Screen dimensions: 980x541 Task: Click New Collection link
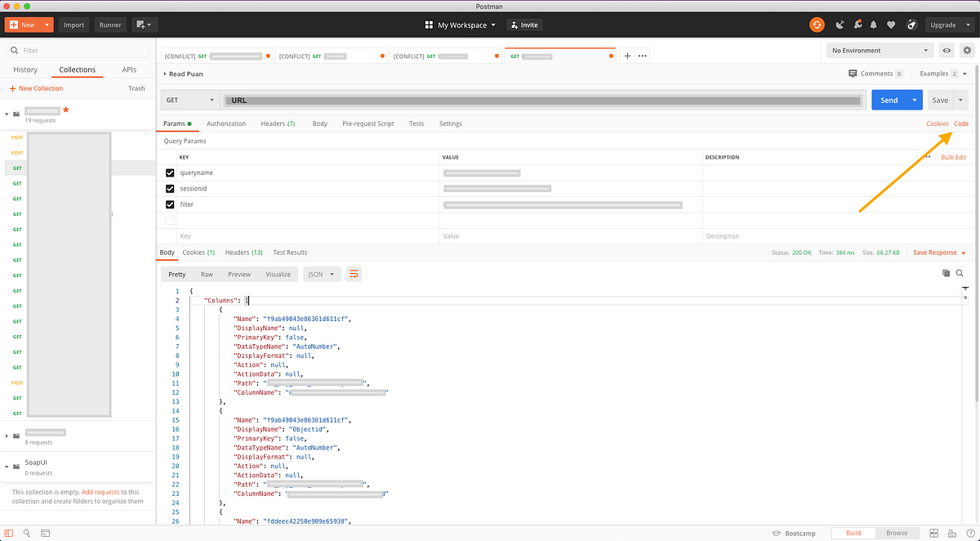tap(36, 88)
